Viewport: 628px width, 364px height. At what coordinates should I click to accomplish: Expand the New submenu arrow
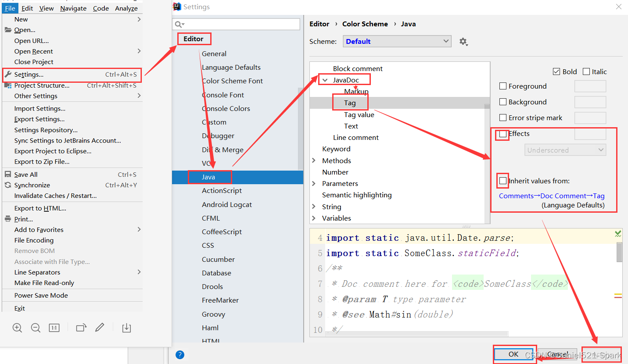tap(139, 19)
